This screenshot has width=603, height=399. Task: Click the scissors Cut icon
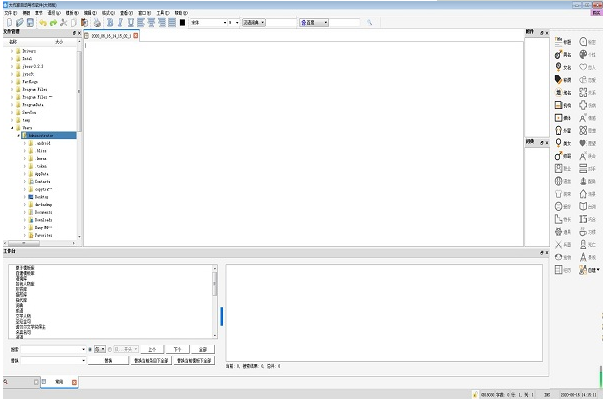[64, 23]
